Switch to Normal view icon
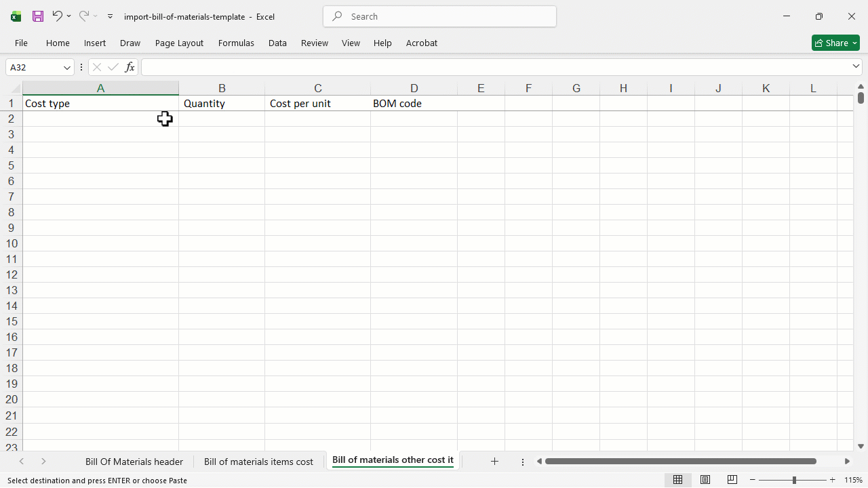 click(x=677, y=480)
